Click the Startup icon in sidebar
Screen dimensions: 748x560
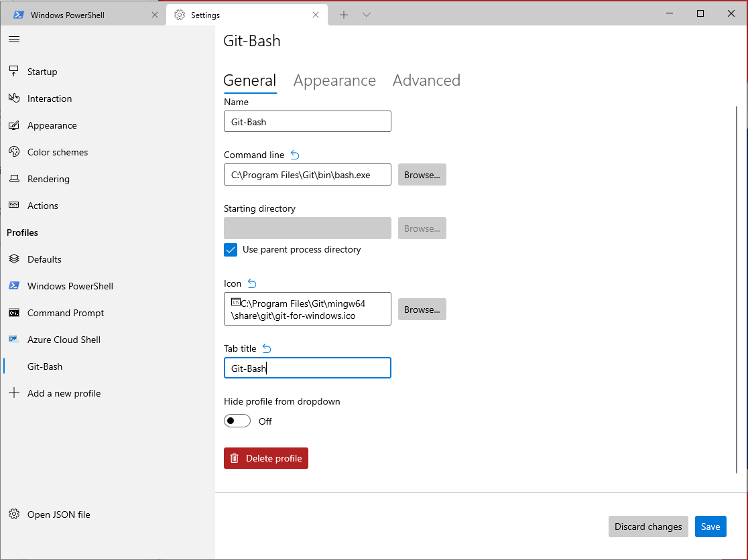point(14,72)
